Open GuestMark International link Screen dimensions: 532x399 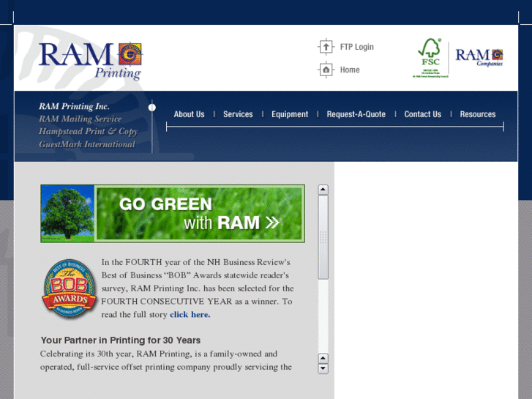tap(87, 144)
